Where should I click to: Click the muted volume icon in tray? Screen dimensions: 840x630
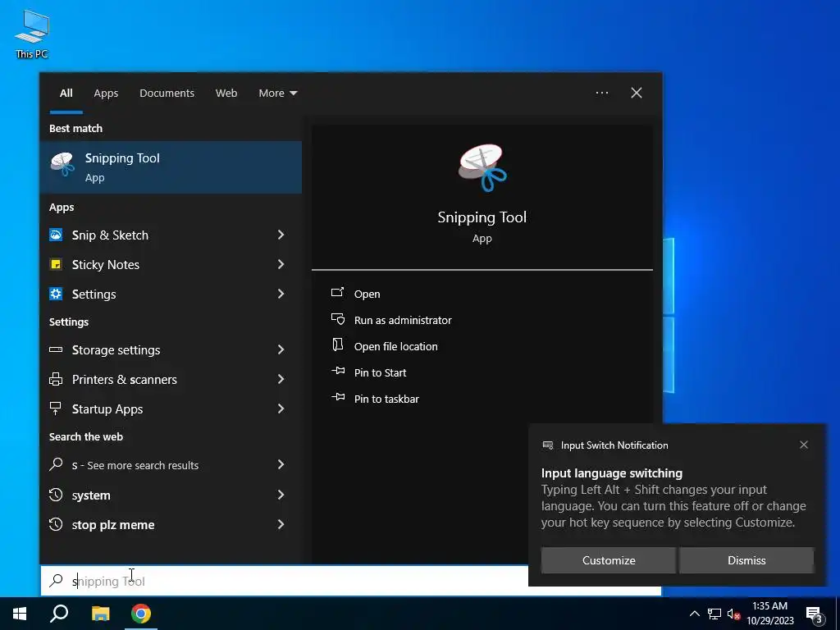733,614
